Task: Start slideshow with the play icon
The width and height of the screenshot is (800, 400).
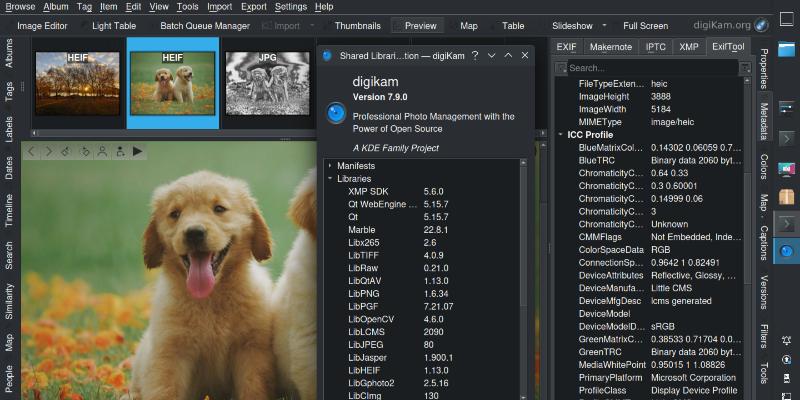Action: pyautogui.click(x=138, y=152)
